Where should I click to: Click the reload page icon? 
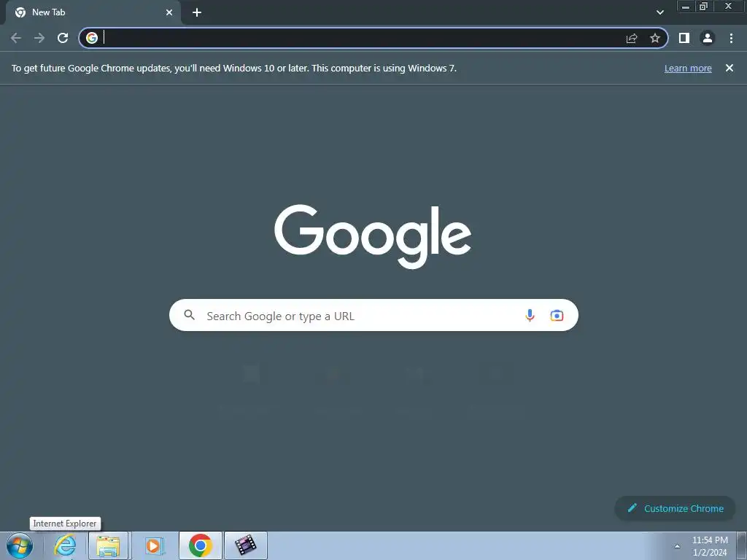(63, 38)
